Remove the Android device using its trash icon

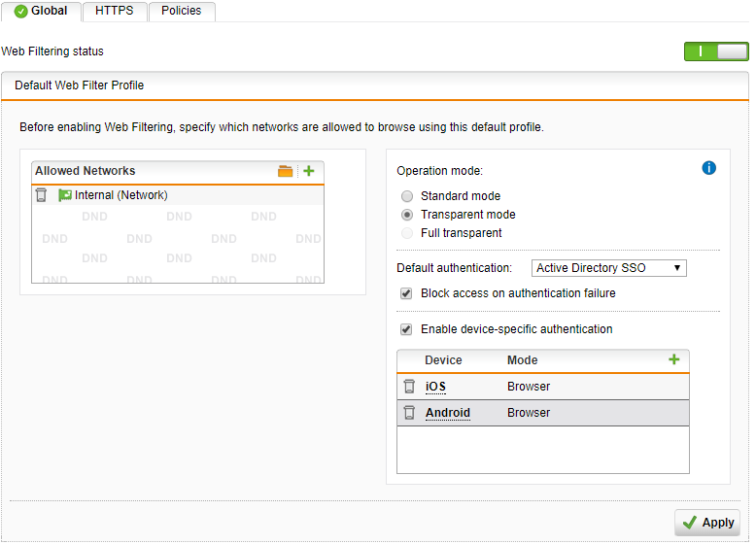click(x=409, y=413)
